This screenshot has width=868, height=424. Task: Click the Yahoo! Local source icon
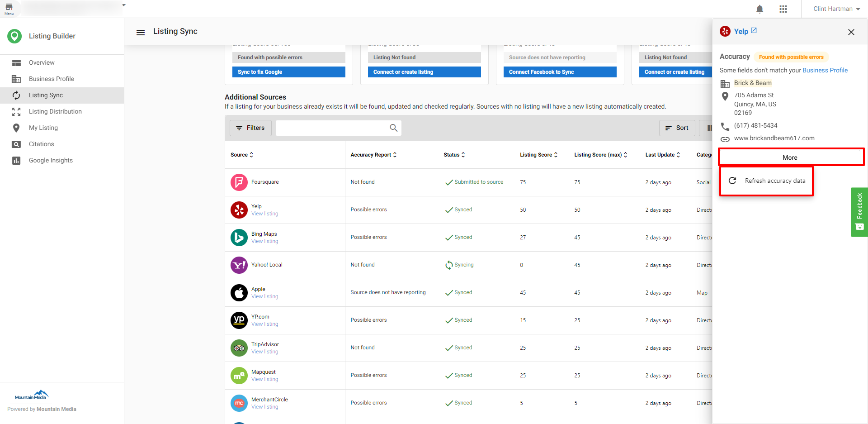239,265
